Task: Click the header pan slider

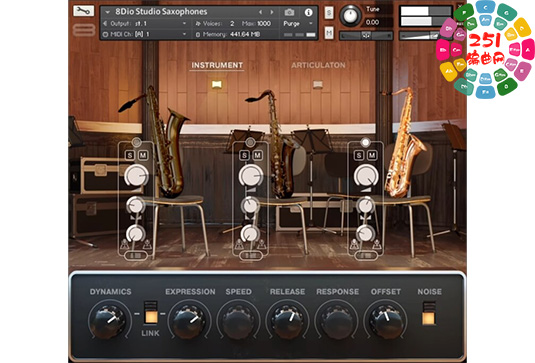Action: [366, 35]
